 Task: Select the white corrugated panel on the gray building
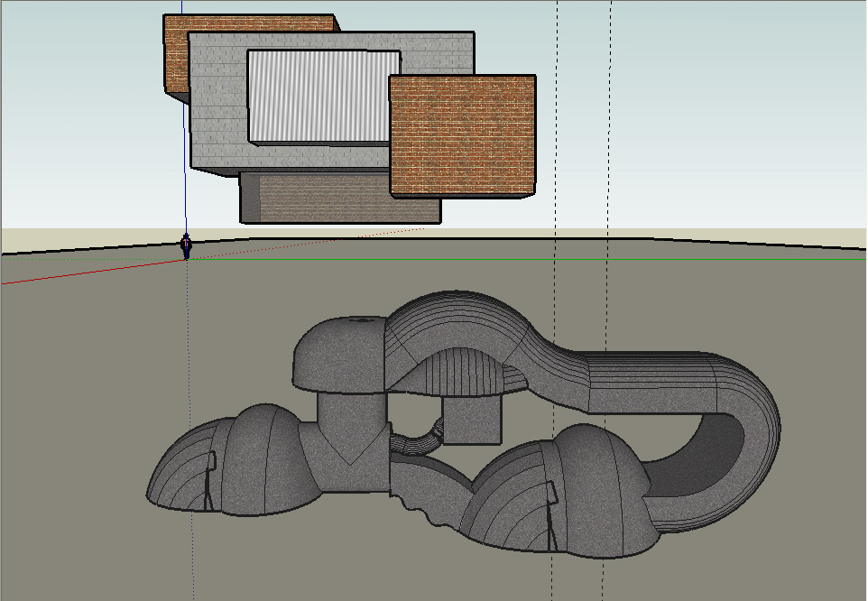(323, 97)
